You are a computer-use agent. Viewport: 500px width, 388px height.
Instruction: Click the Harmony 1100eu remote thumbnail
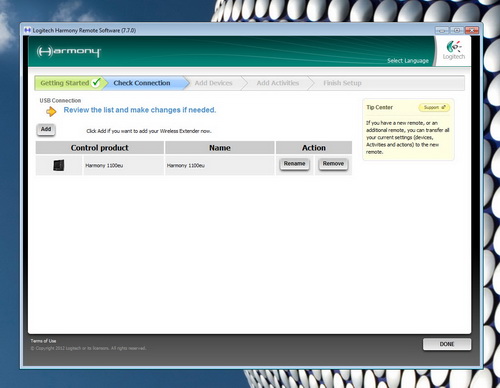click(59, 165)
